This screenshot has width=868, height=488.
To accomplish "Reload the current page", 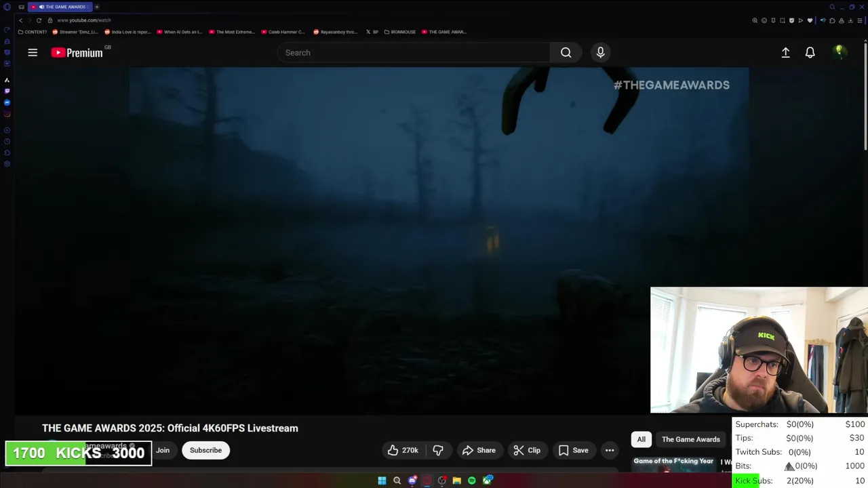I will point(39,20).
